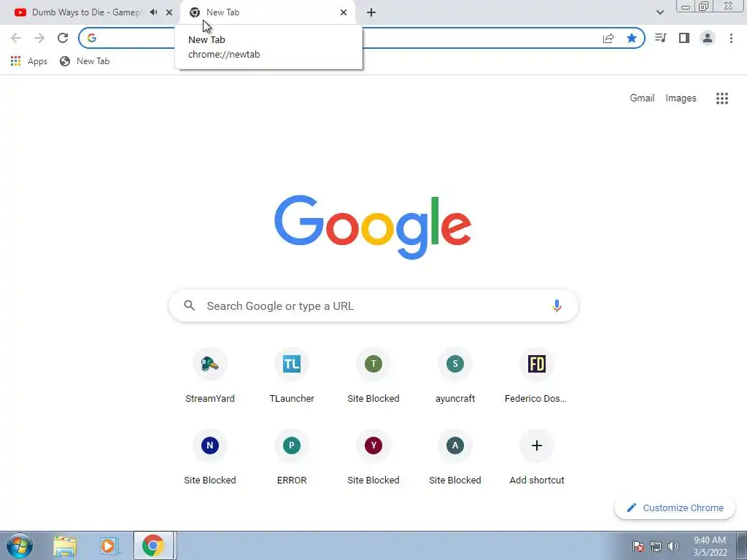The height and width of the screenshot is (560, 747).
Task: Focus the Search Google or type a URL box
Action: pyautogui.click(x=373, y=306)
